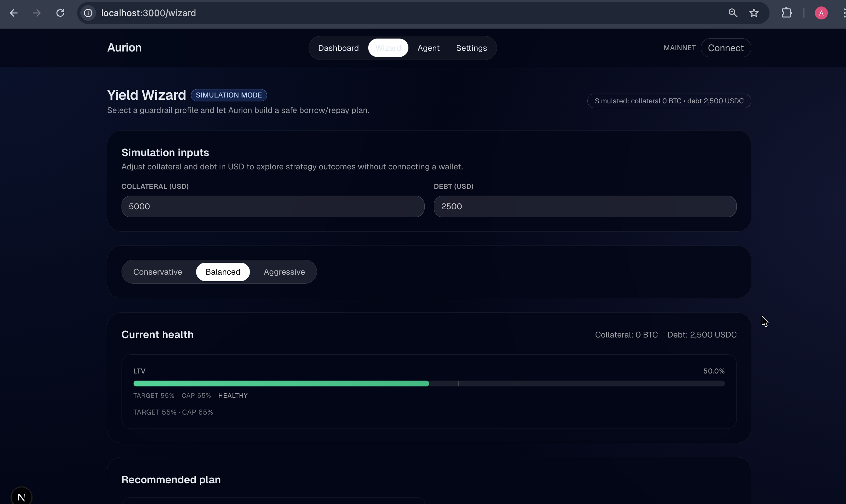Focus the Debt (USD) input field
The height and width of the screenshot is (504, 846).
(585, 206)
